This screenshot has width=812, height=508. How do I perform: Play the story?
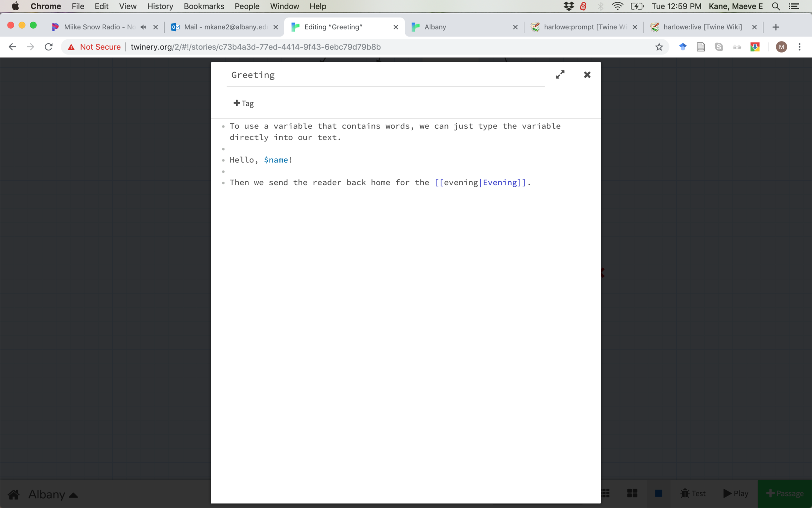pyautogui.click(x=736, y=493)
